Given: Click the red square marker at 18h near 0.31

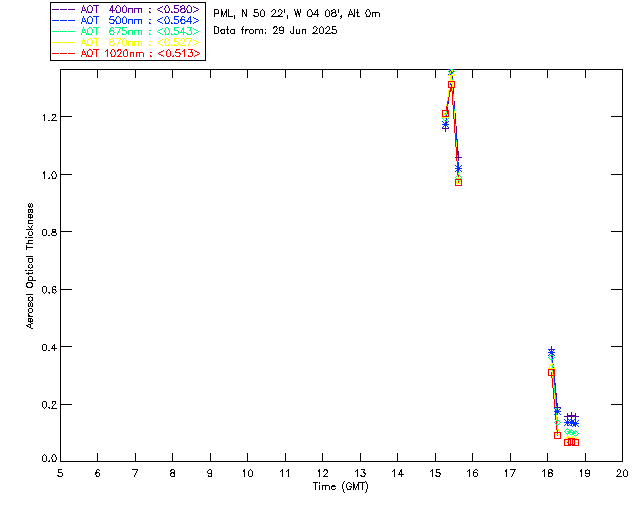Looking at the screenshot, I should (x=551, y=372).
